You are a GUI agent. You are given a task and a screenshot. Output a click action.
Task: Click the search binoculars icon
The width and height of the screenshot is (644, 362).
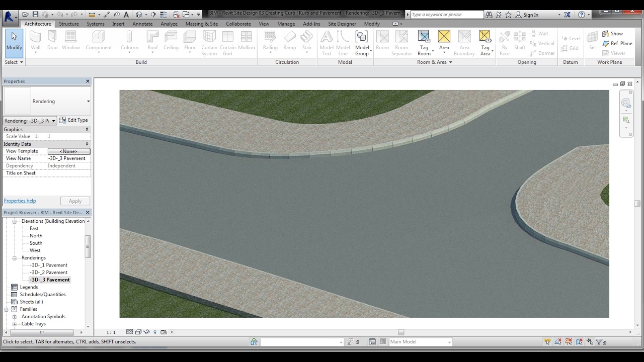[489, 15]
